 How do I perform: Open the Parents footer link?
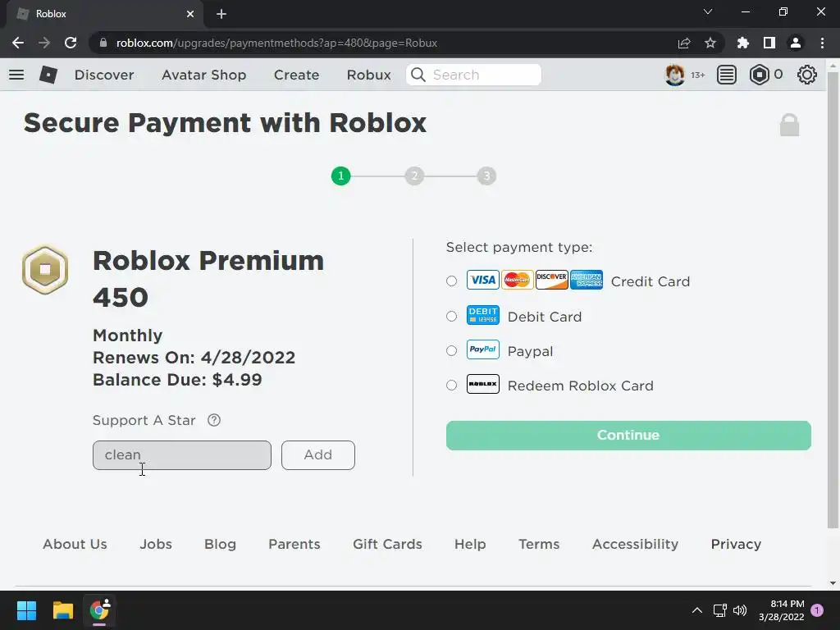tap(294, 544)
